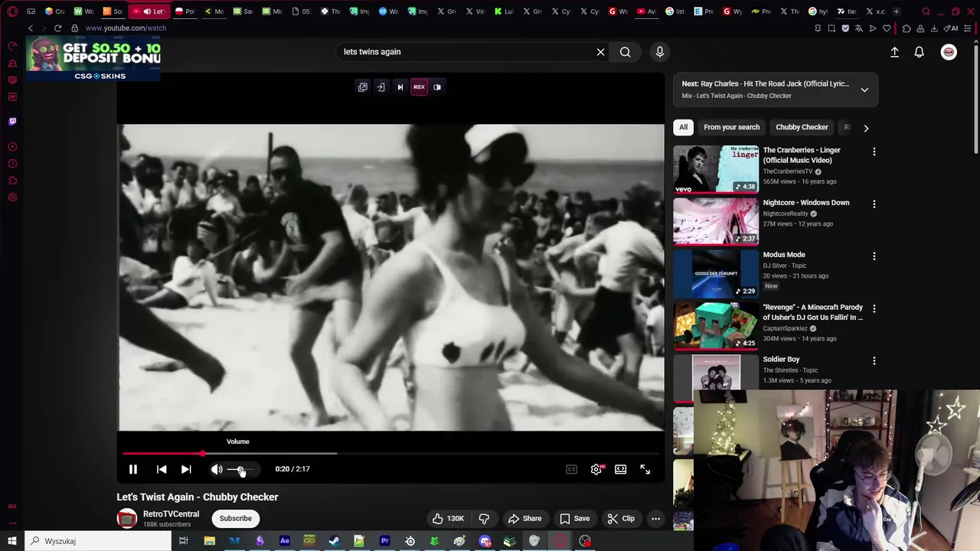980x551 pixels.
Task: Select the All filter chip
Action: pos(684,127)
